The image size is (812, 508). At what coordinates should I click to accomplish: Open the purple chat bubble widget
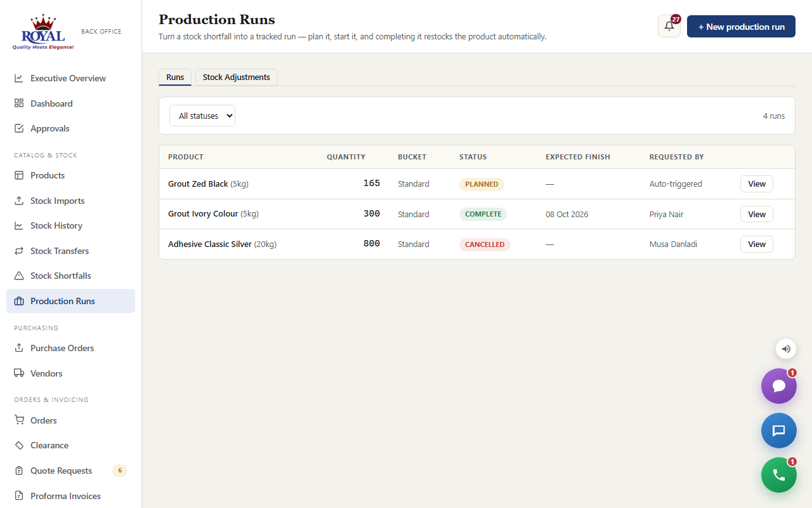779,386
